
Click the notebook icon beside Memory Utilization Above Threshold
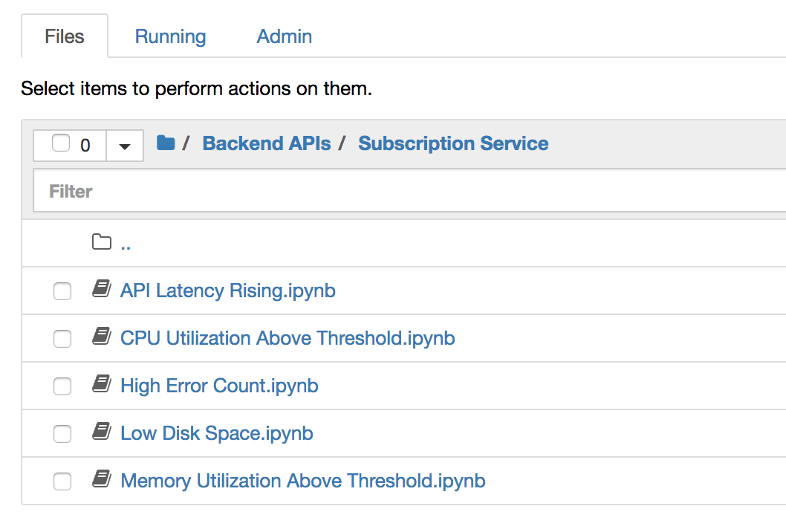pyautogui.click(x=101, y=480)
